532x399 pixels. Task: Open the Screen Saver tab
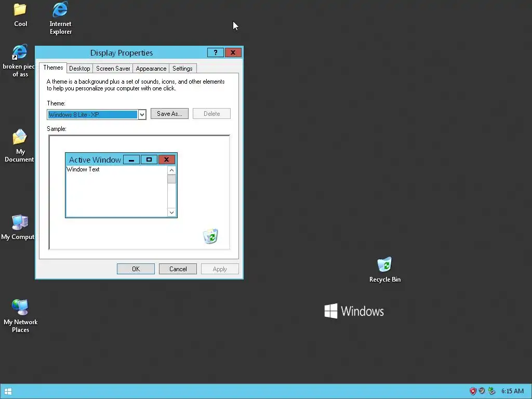click(x=113, y=69)
